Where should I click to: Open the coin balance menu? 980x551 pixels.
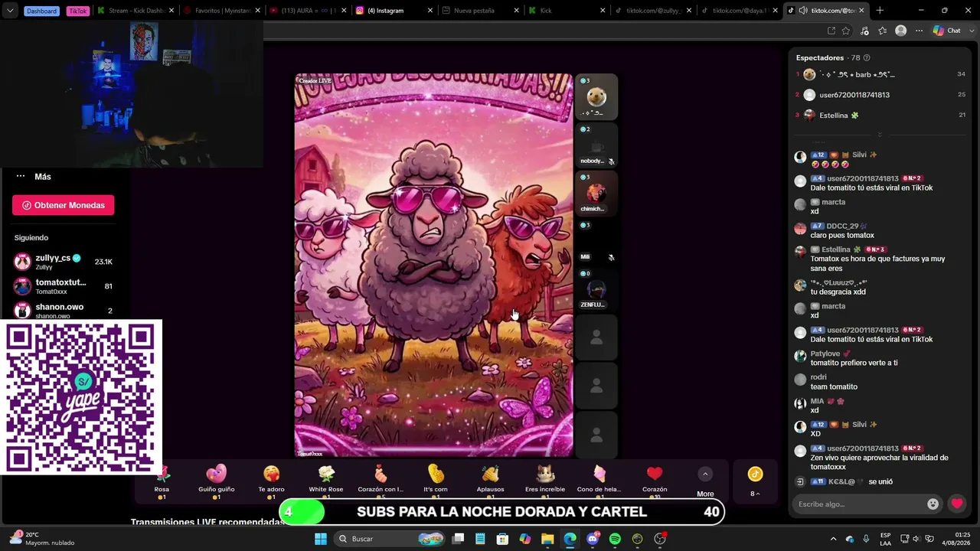tap(755, 482)
